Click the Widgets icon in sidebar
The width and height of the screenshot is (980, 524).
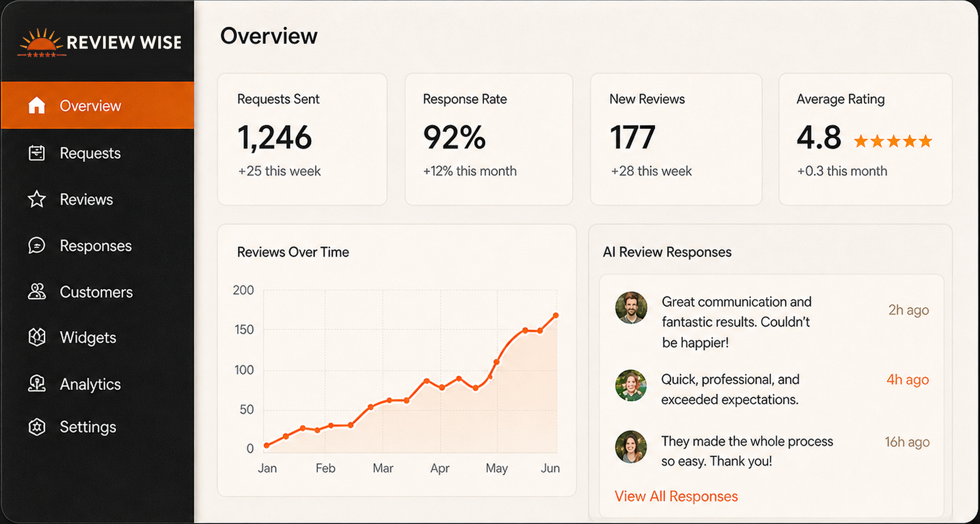pos(36,337)
